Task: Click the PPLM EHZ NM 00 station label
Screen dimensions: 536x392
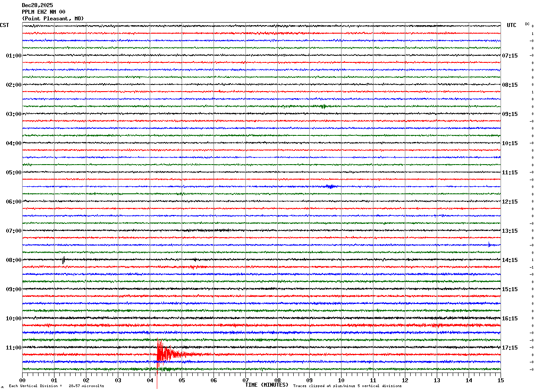Action: point(43,12)
